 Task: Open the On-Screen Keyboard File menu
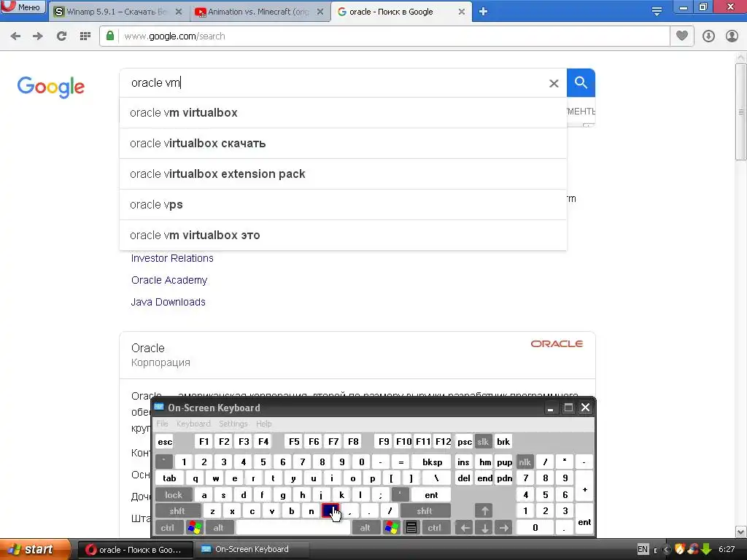pyautogui.click(x=163, y=424)
